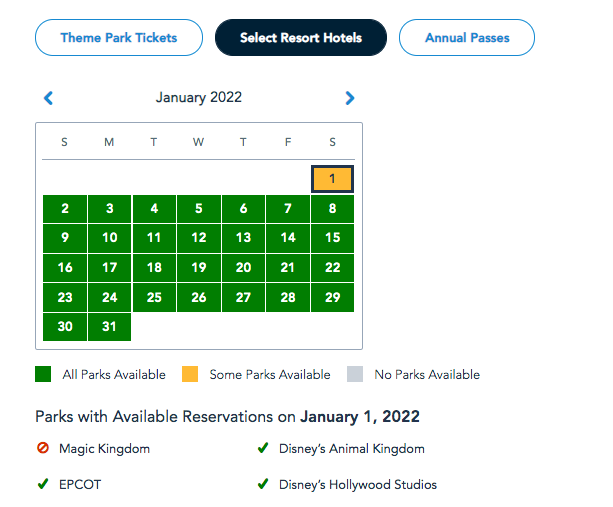Click yellow Some Parks Available swatch

coord(190,375)
